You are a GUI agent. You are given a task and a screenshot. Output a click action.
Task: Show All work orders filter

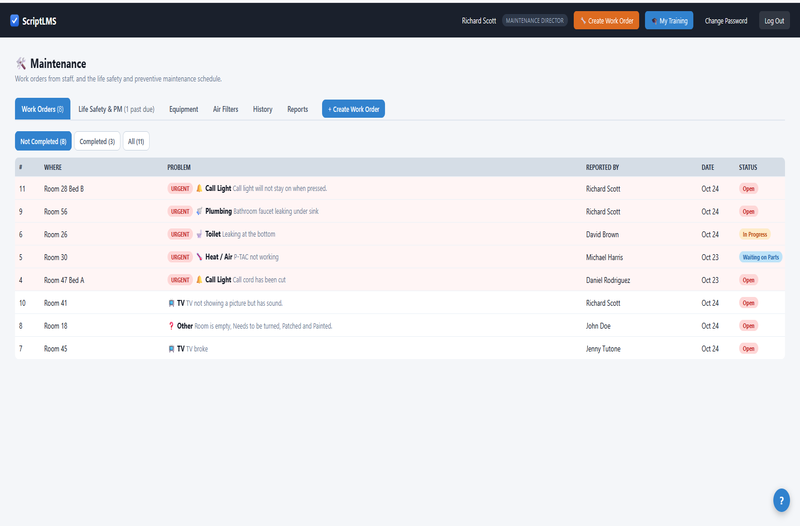point(136,141)
